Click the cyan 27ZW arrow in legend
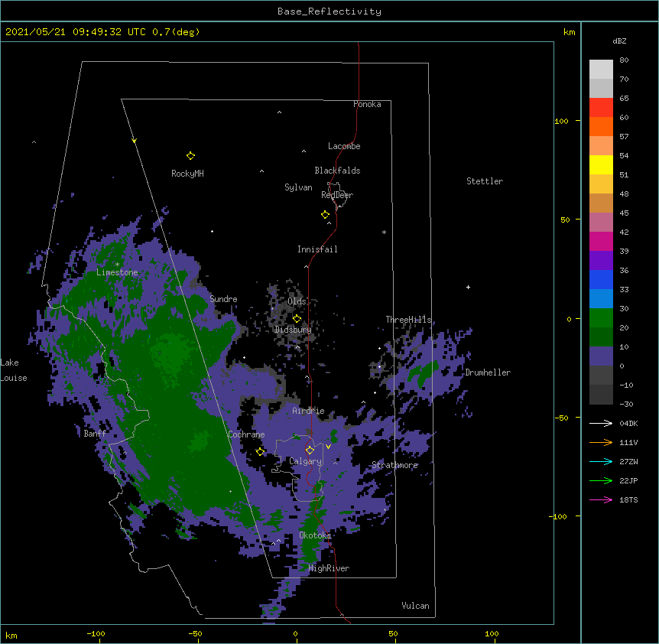The height and width of the screenshot is (644, 659). tap(601, 461)
